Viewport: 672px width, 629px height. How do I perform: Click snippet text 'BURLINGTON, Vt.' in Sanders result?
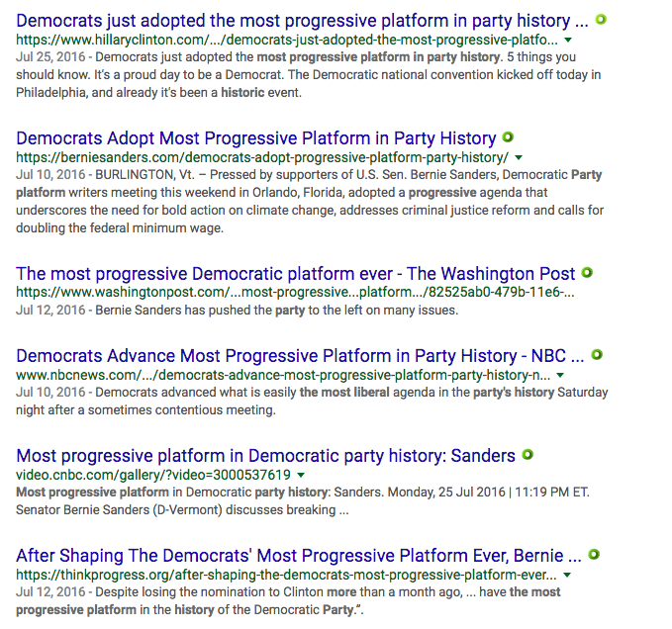(x=144, y=175)
